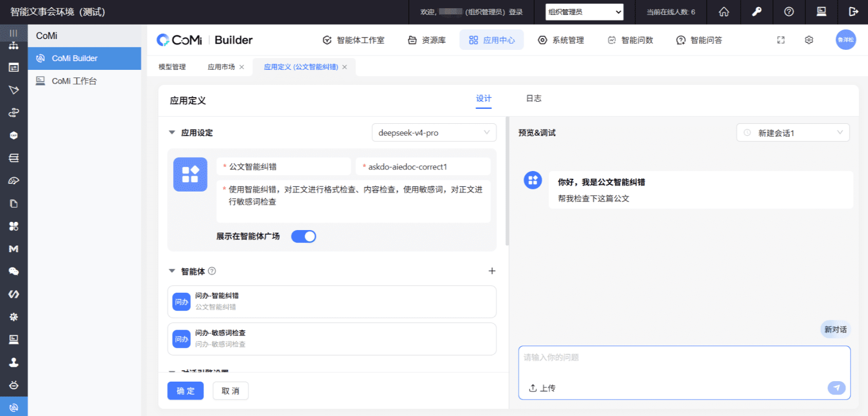Toggle 展示在智能体广场 switch
The width and height of the screenshot is (868, 416).
point(304,236)
